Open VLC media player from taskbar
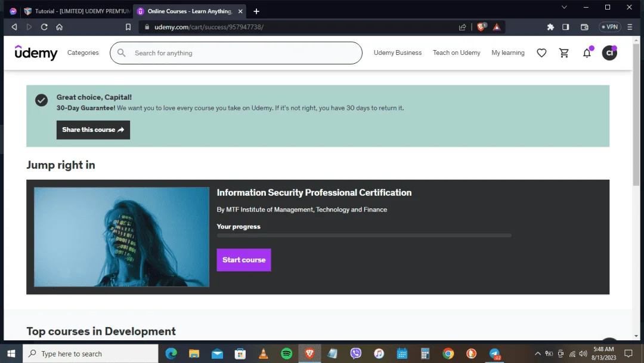644x363 pixels. (264, 353)
